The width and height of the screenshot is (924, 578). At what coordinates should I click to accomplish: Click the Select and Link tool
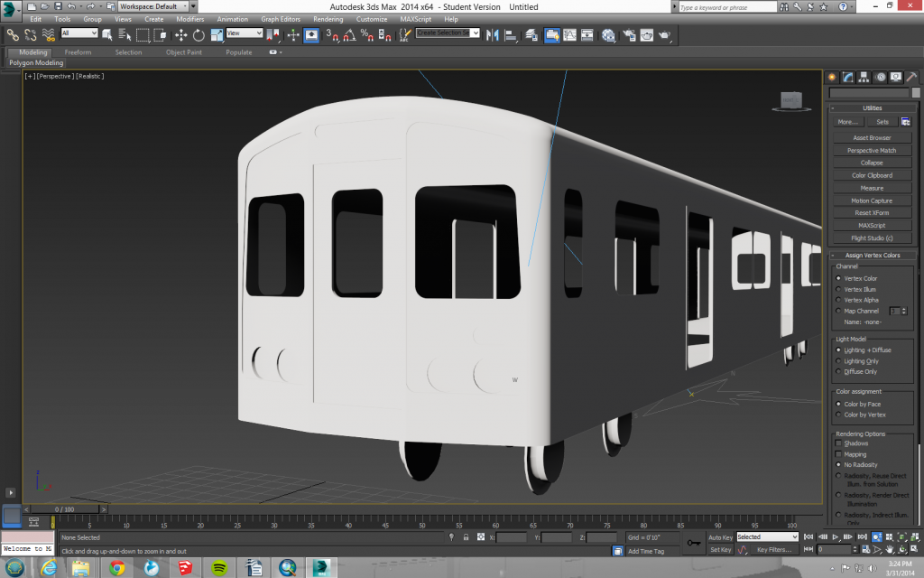point(13,35)
